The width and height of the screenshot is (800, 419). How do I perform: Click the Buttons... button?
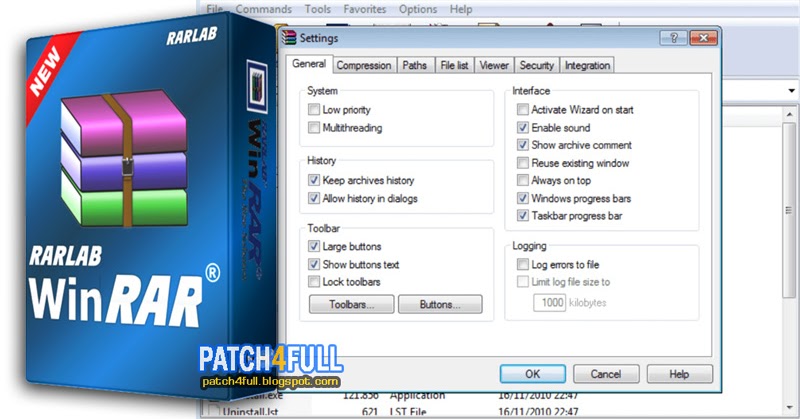440,304
